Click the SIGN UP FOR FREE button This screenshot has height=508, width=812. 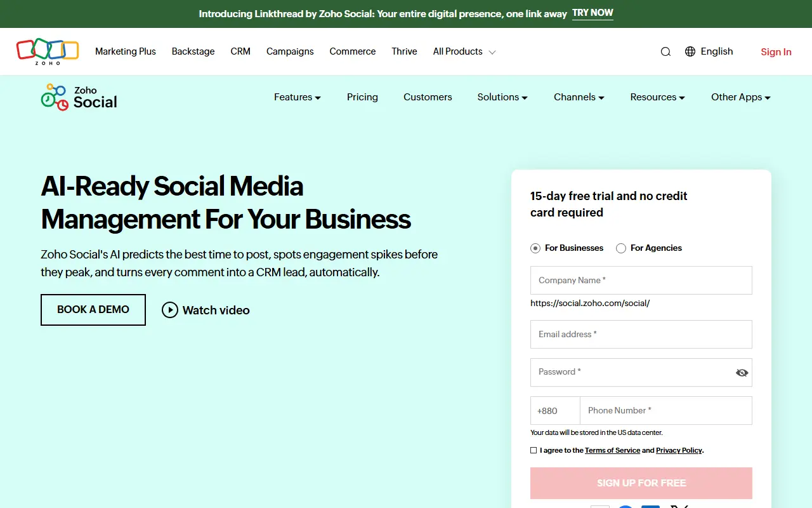641,483
